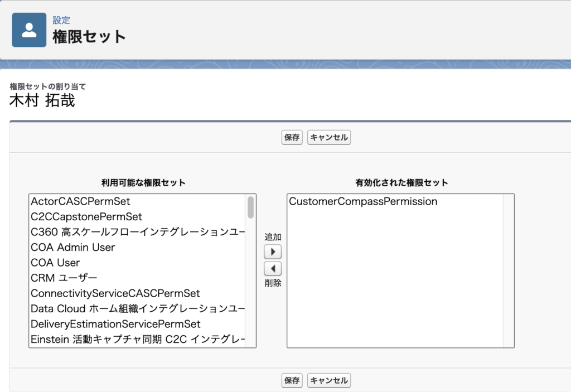Choose the C360 高スケールフロー integration entry

137,232
